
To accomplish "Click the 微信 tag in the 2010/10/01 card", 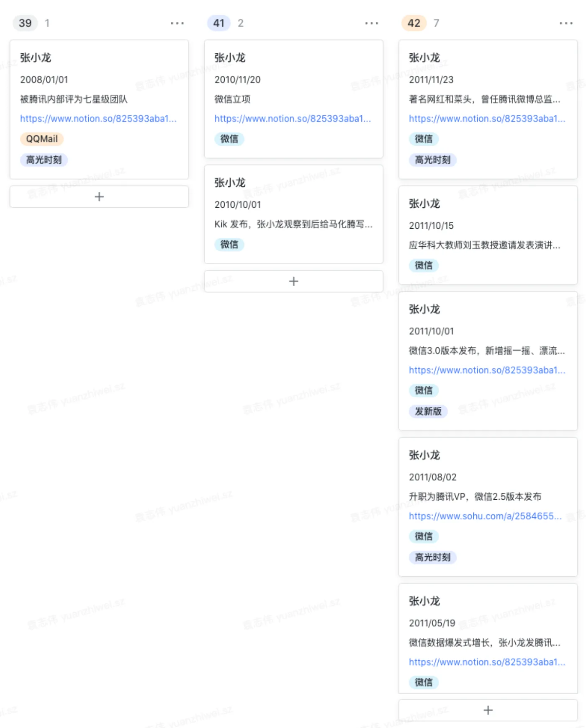I will click(x=229, y=245).
